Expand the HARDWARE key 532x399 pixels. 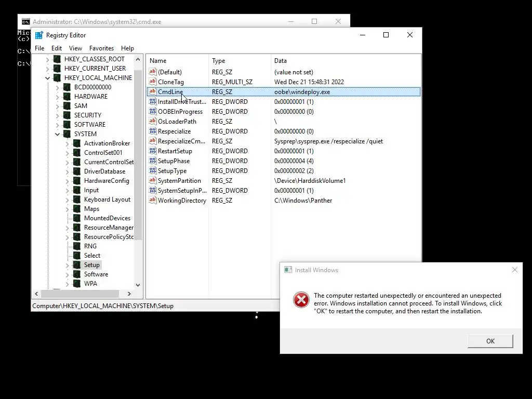[x=57, y=97]
